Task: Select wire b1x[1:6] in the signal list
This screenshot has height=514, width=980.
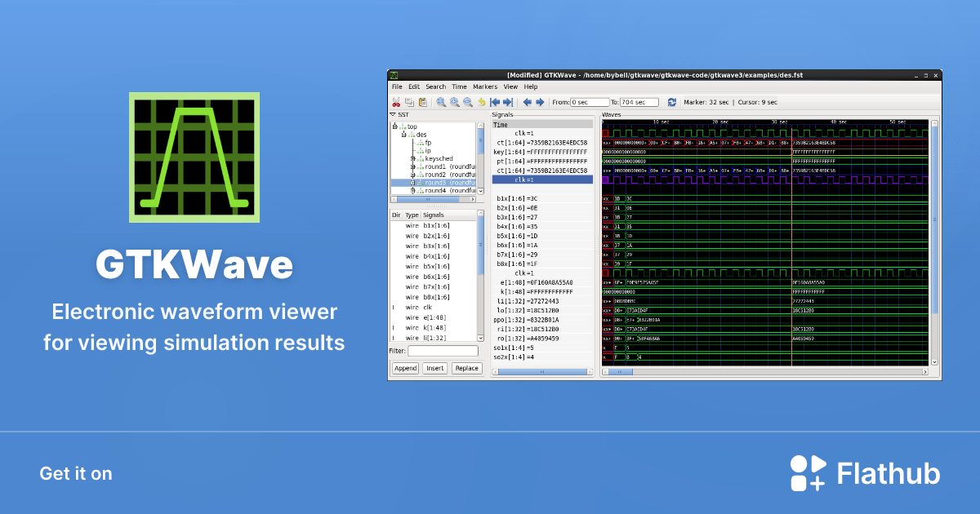Action: tap(433, 225)
